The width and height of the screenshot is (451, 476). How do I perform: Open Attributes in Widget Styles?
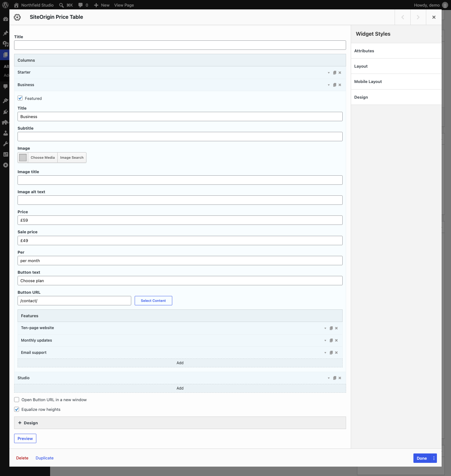point(396,51)
